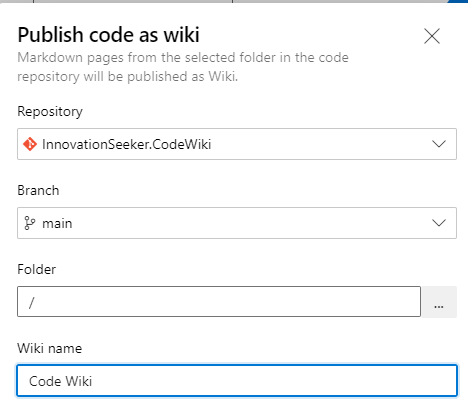Click the Branch label
This screenshot has height=411, width=468.
pos(38,190)
